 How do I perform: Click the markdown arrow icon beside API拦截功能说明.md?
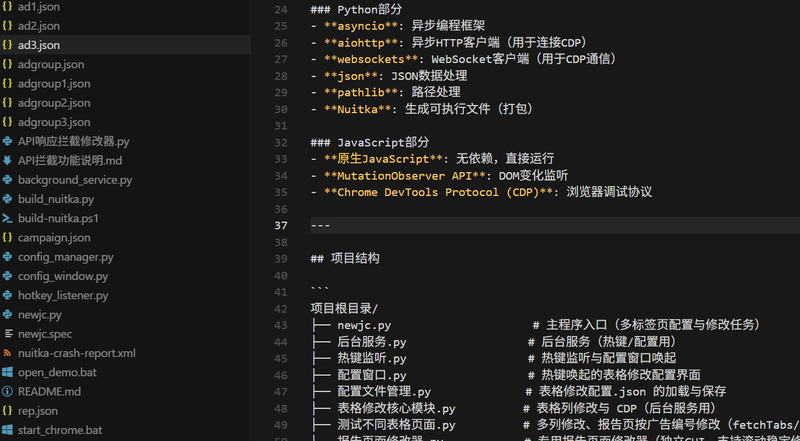(x=7, y=161)
